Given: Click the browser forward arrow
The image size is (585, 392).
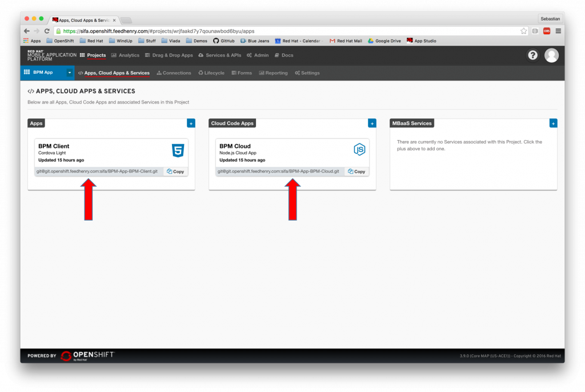Looking at the screenshot, I should coord(37,31).
